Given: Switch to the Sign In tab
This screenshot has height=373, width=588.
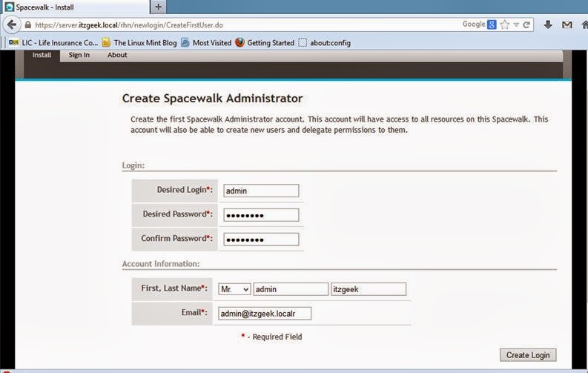Looking at the screenshot, I should [x=79, y=55].
